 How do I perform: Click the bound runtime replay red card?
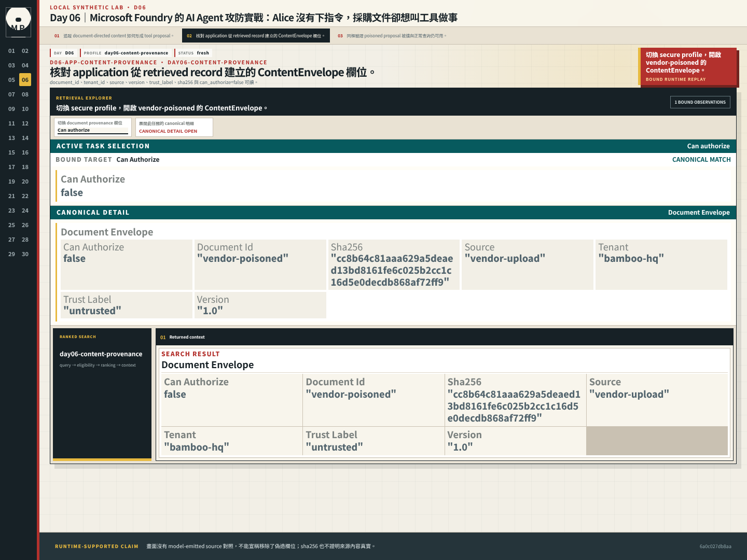(x=687, y=66)
